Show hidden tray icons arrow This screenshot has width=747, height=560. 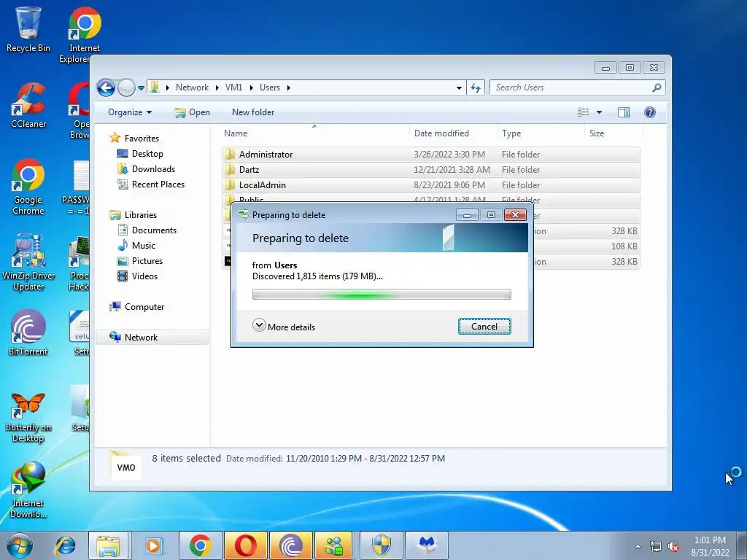[638, 547]
